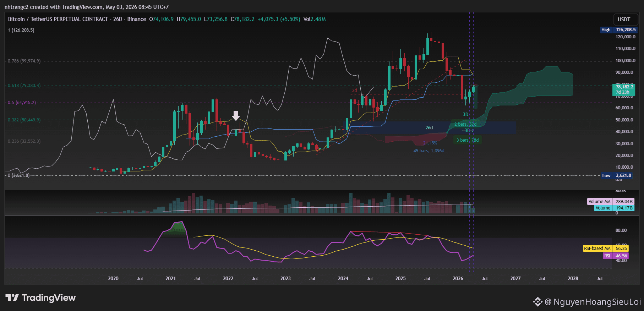The height and width of the screenshot is (311, 644).
Task: Click the 100,000.0 price axis tick
Action: click(626, 61)
